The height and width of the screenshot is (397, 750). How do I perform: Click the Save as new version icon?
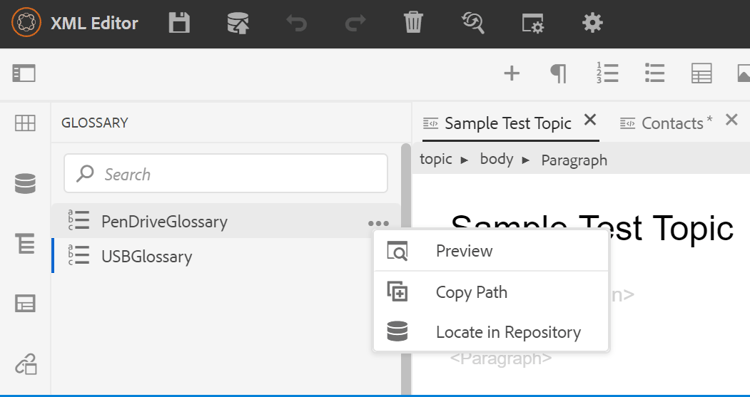[x=238, y=23]
